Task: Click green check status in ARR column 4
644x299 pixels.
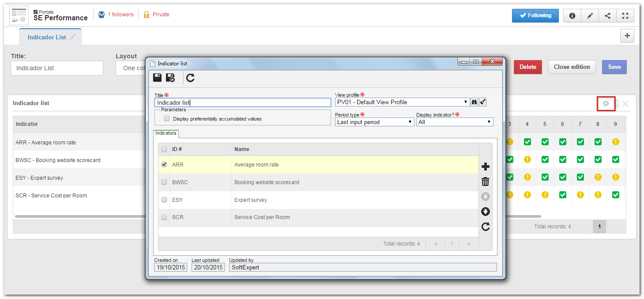Action: click(527, 142)
